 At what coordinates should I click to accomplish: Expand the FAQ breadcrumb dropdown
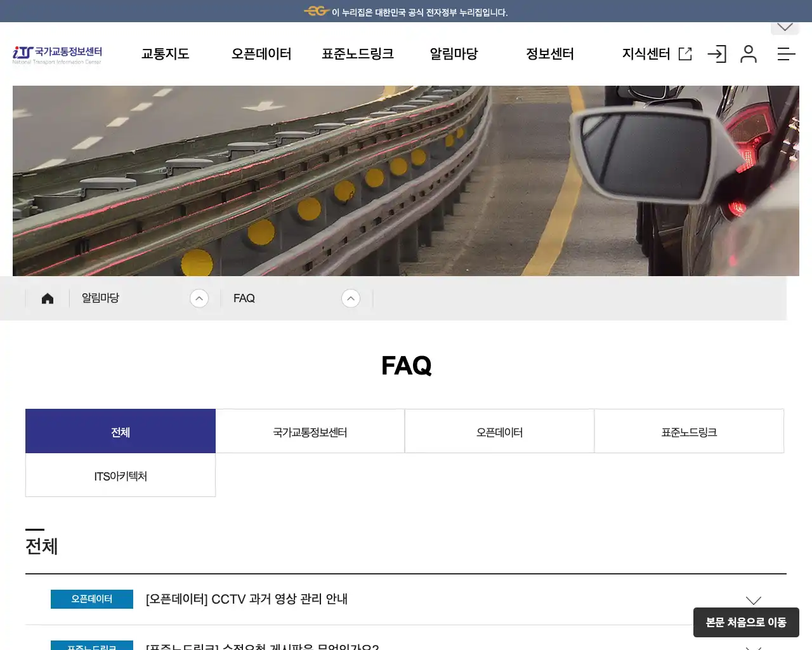(351, 298)
